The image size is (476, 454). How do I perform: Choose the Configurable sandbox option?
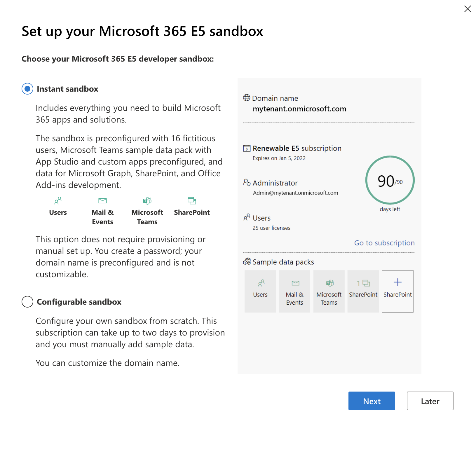tap(27, 302)
